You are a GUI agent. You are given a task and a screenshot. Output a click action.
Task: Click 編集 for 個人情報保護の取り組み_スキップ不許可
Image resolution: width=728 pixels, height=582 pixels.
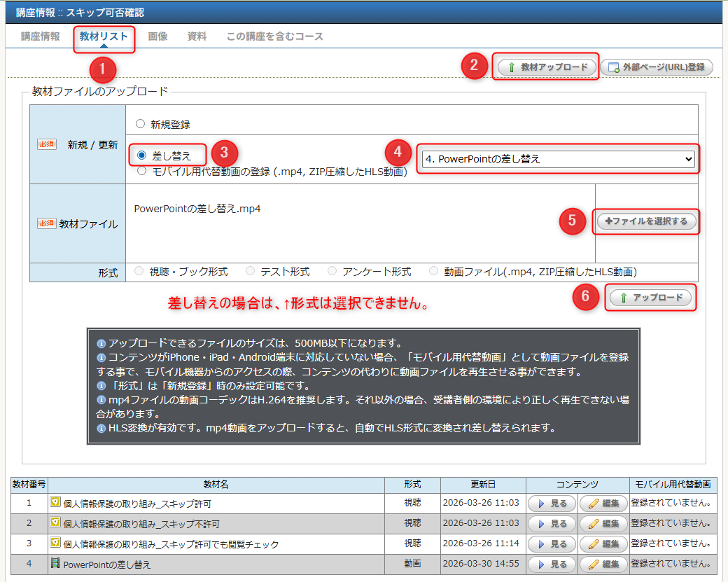[603, 523]
